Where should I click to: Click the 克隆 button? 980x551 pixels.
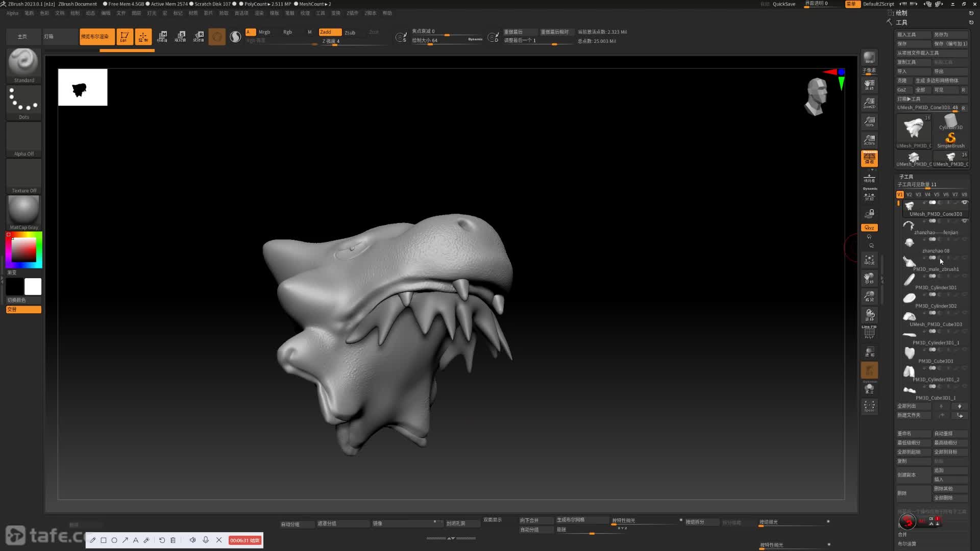pos(904,81)
